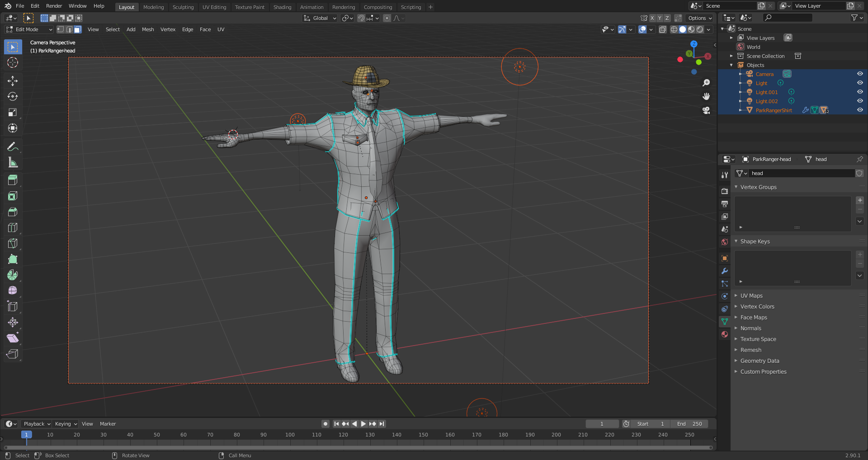Hide the ParkRangerShirt object in the outliner
The height and width of the screenshot is (460, 868).
[860, 110]
